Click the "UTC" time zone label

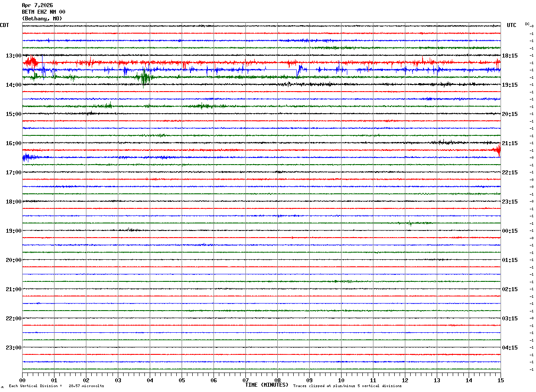click(512, 25)
